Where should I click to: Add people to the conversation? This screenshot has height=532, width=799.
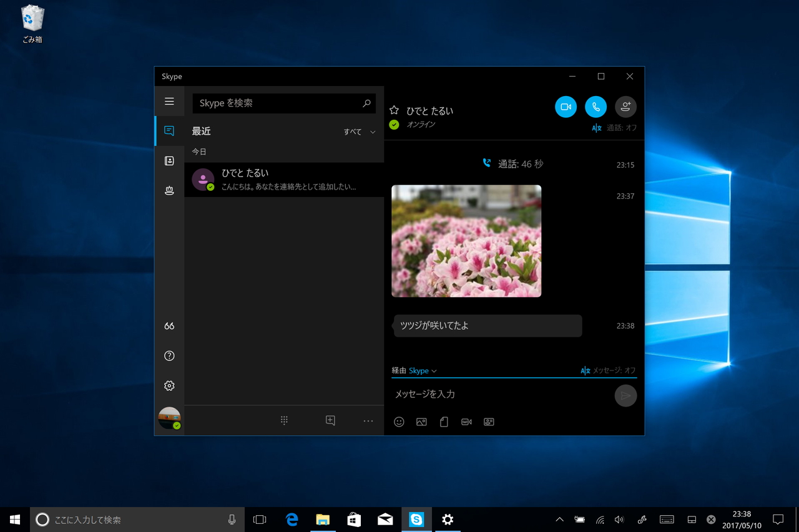(x=625, y=107)
